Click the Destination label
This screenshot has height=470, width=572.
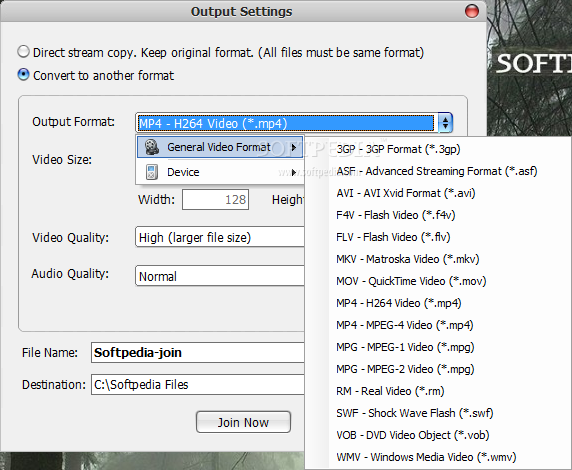(54, 385)
